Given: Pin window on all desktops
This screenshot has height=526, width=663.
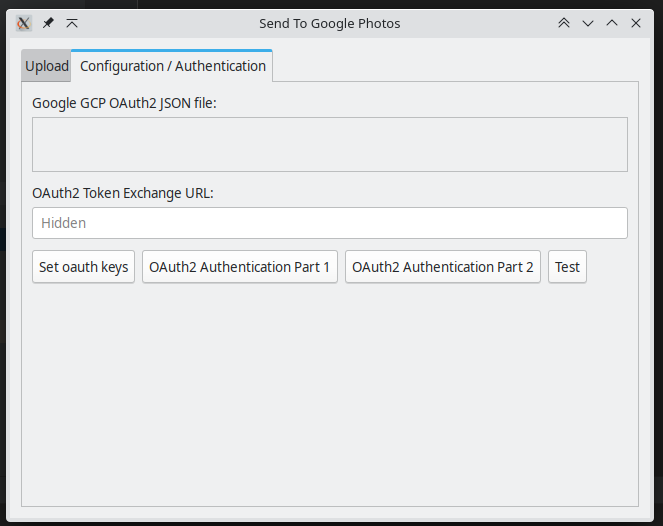Looking at the screenshot, I should pyautogui.click(x=48, y=23).
